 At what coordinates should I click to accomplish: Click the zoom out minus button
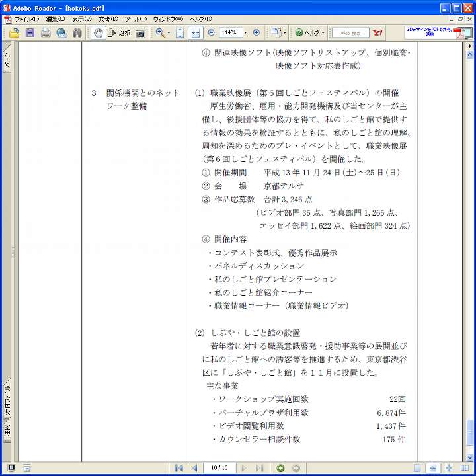[x=212, y=32]
